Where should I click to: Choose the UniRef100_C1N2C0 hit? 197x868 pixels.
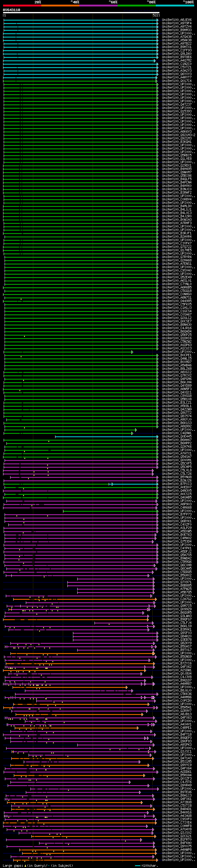177,64
